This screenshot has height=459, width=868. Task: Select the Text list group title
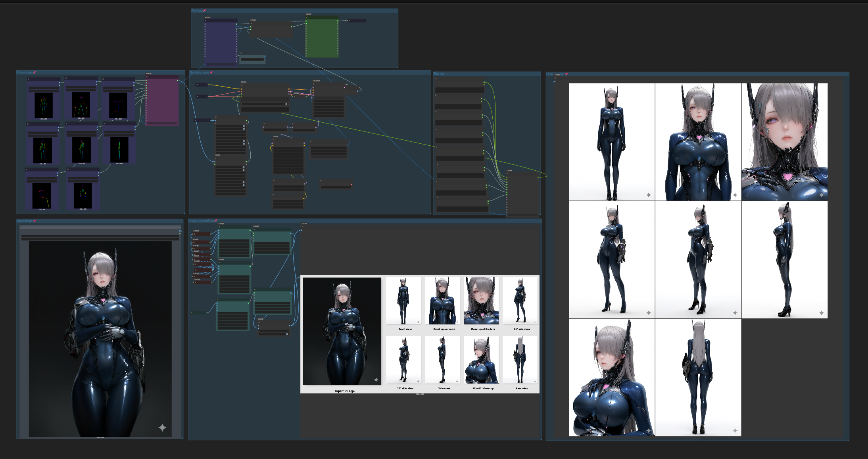tap(439, 74)
